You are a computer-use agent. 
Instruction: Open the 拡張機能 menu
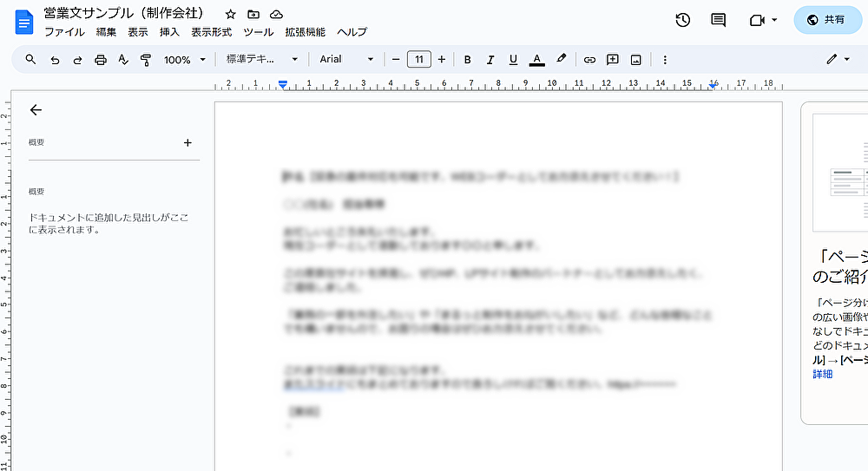coord(305,32)
